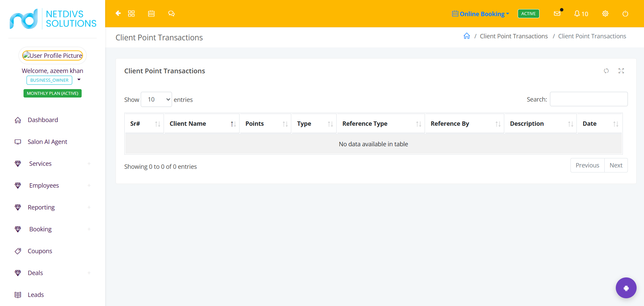The image size is (644, 306).
Task: Open the calendar icon in top bar
Action: pos(152,13)
